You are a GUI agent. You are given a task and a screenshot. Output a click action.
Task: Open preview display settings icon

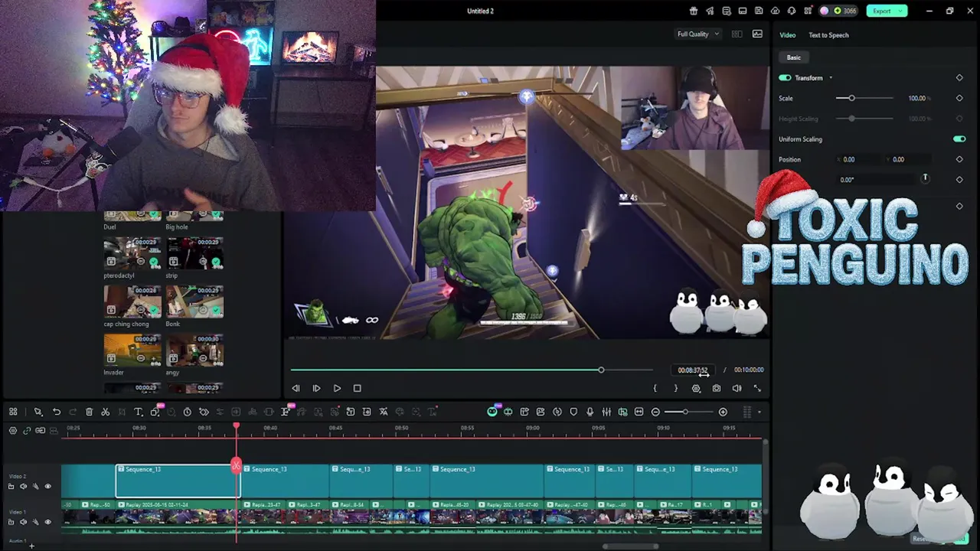point(696,388)
